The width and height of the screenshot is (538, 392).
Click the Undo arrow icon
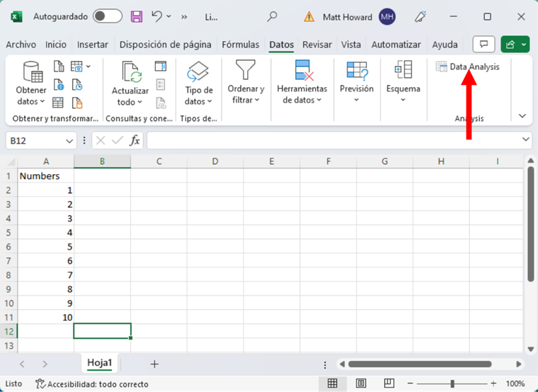click(157, 16)
